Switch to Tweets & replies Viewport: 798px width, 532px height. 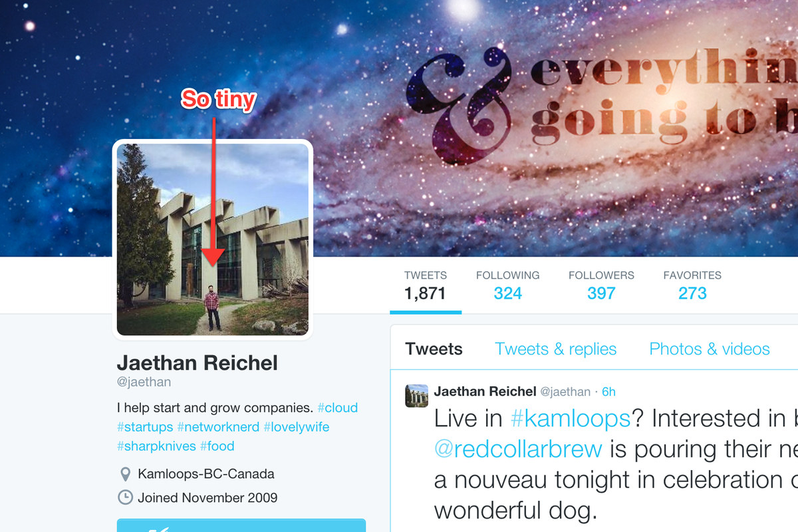556,349
